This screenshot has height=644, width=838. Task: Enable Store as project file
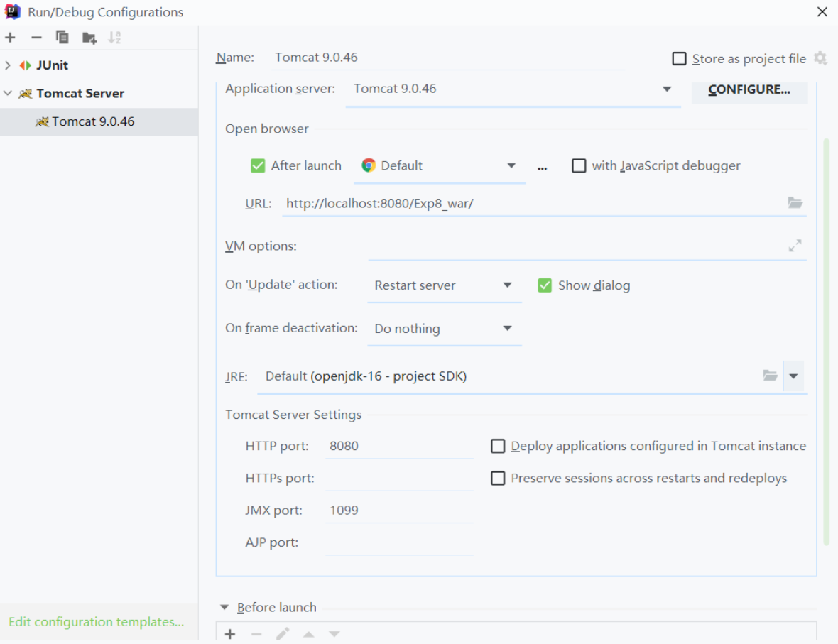pyautogui.click(x=679, y=58)
